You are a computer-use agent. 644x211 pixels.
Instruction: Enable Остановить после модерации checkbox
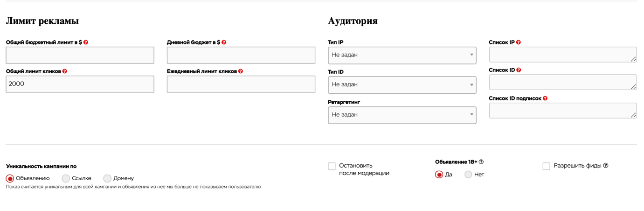tap(332, 166)
